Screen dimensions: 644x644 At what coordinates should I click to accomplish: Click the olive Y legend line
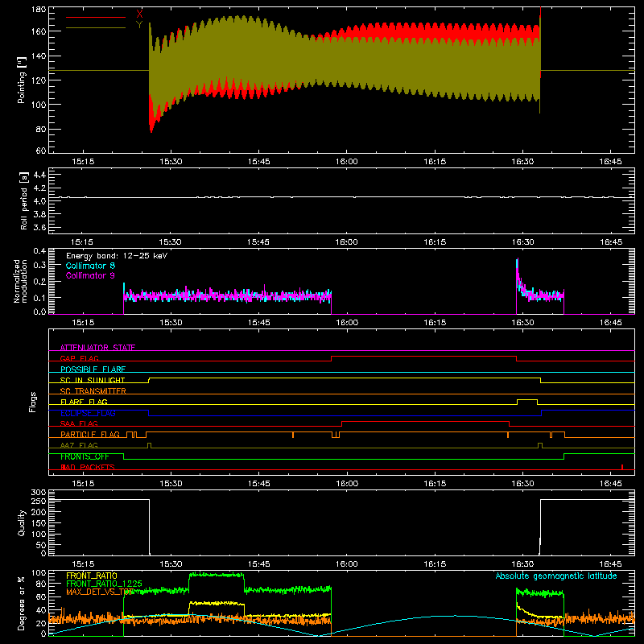click(x=96, y=28)
